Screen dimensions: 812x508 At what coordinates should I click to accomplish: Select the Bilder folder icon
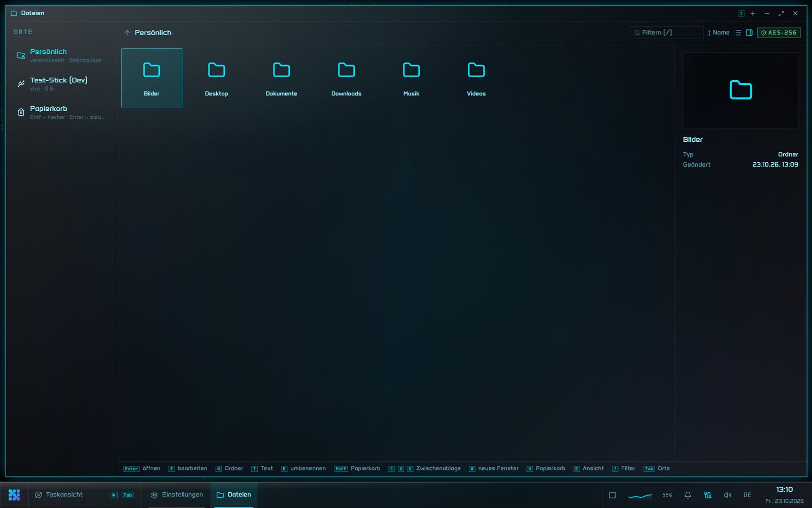[x=152, y=70]
